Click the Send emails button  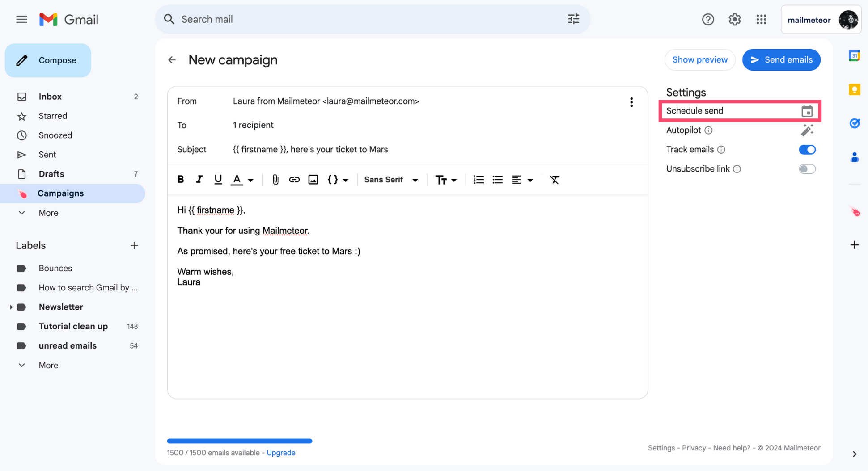tap(781, 60)
